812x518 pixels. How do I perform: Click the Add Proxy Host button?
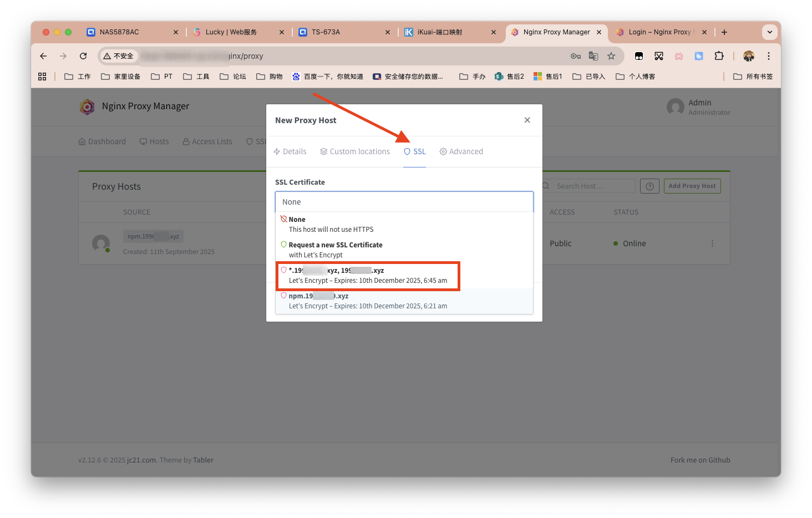pos(692,186)
